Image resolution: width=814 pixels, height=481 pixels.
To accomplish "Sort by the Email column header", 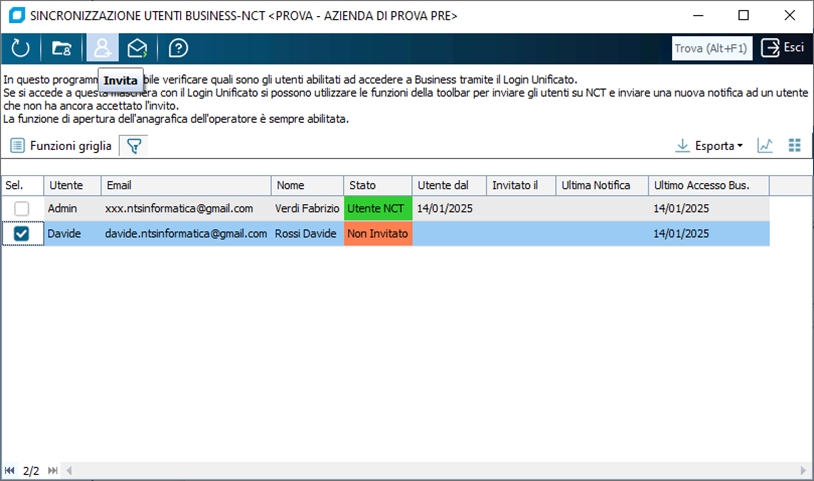I will 186,185.
